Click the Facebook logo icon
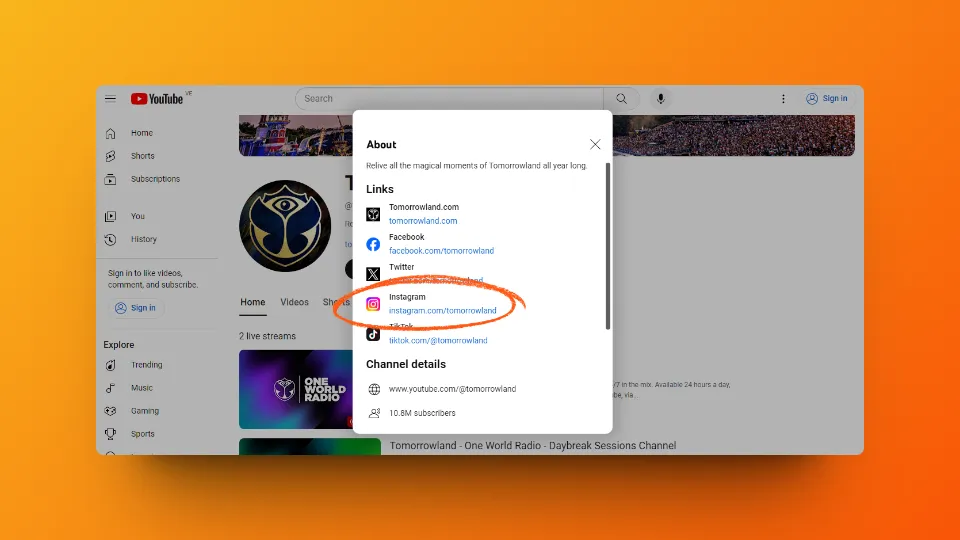This screenshot has width=960, height=540. 373,244
